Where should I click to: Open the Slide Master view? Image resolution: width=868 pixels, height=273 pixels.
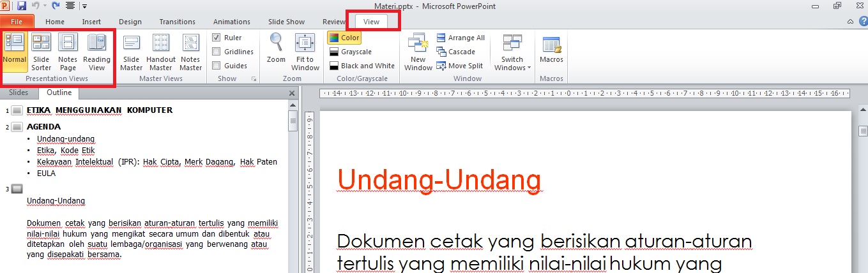pyautogui.click(x=132, y=51)
